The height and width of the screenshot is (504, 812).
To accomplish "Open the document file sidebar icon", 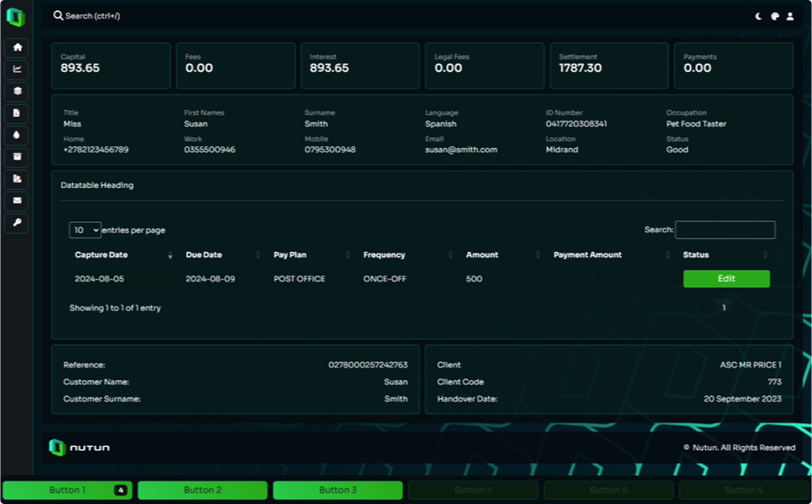I will point(17,113).
